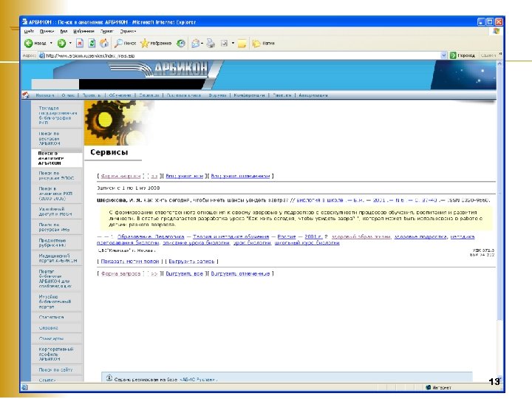Click the Mail envelope toolbar icon
Image resolution: width=532 pixels, height=399 pixels.
(x=195, y=43)
